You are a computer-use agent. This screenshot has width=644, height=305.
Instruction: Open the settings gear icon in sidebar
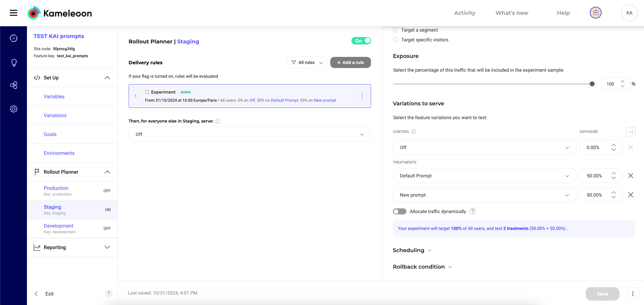13,109
